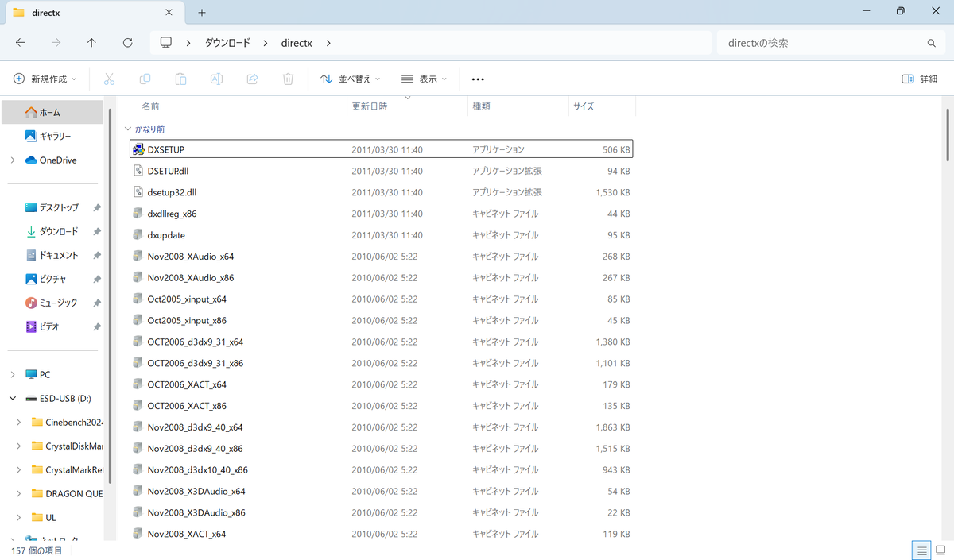Screen dimensions: 954x560
Task: Open OneDrive in the sidebar
Action: (52, 160)
